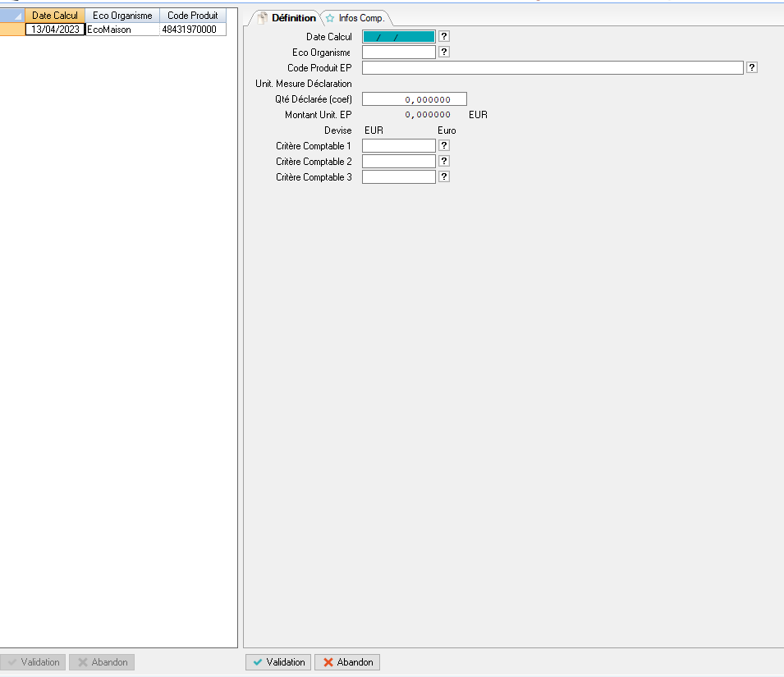This screenshot has height=677, width=784.
Task: Sort by the Date Calcul column header
Action: pyautogui.click(x=55, y=16)
